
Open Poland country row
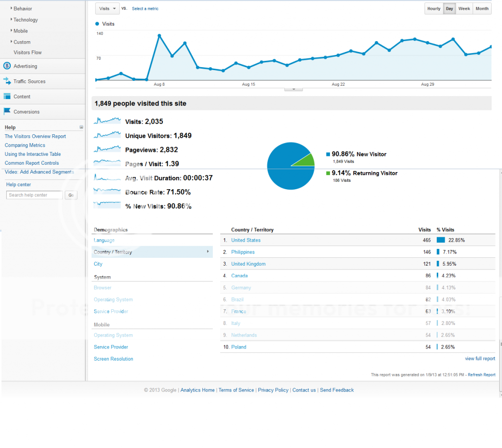click(239, 347)
